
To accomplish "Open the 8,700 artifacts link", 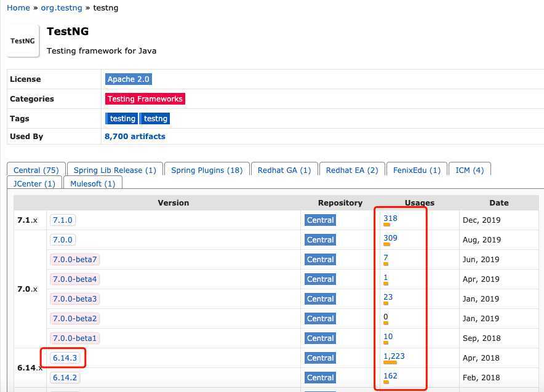I will tap(135, 137).
